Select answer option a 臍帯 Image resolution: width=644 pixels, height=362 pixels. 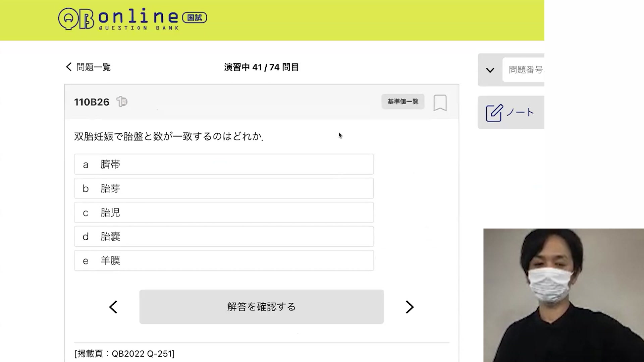[x=224, y=164]
